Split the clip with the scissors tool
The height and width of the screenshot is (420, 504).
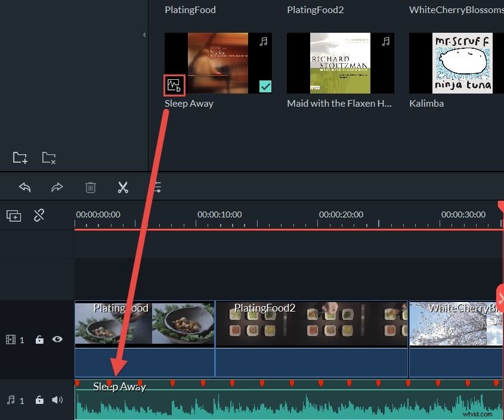pyautogui.click(x=123, y=187)
